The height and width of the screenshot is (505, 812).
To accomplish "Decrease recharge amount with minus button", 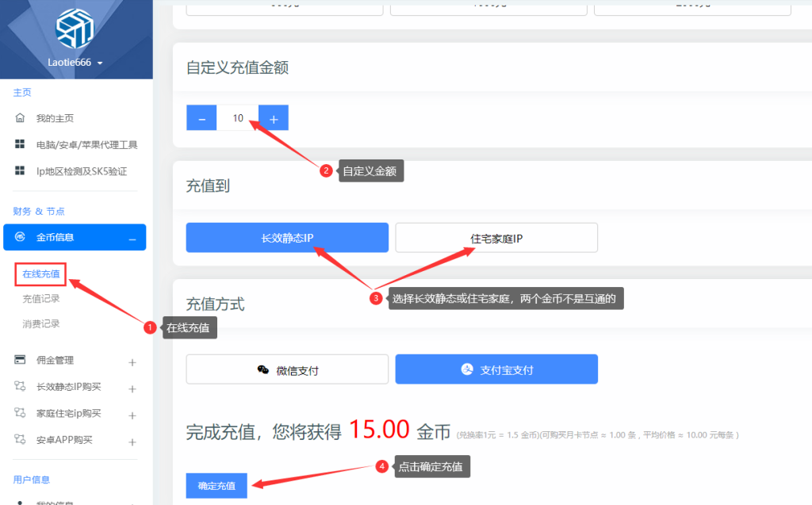I will click(201, 118).
